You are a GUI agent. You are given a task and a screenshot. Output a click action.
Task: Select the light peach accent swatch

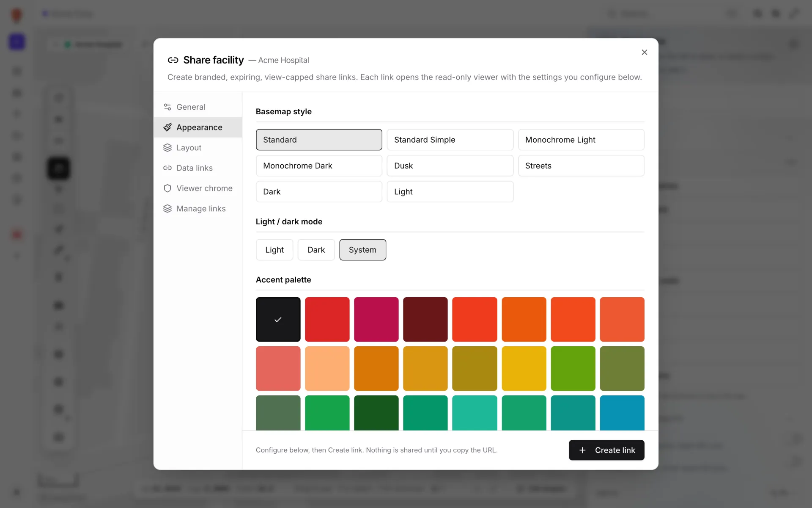(x=327, y=368)
